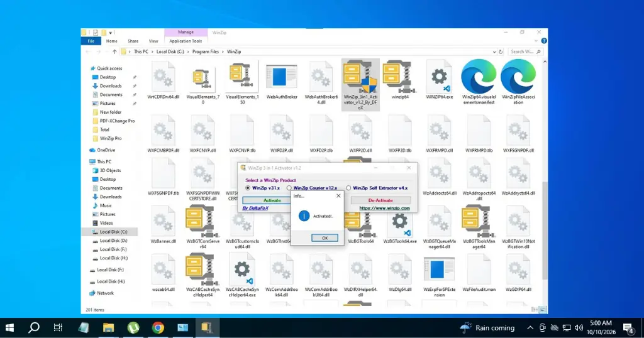Select WinZip v31.x radio option
Viewport: 644px width, 338px height.
[x=248, y=188]
